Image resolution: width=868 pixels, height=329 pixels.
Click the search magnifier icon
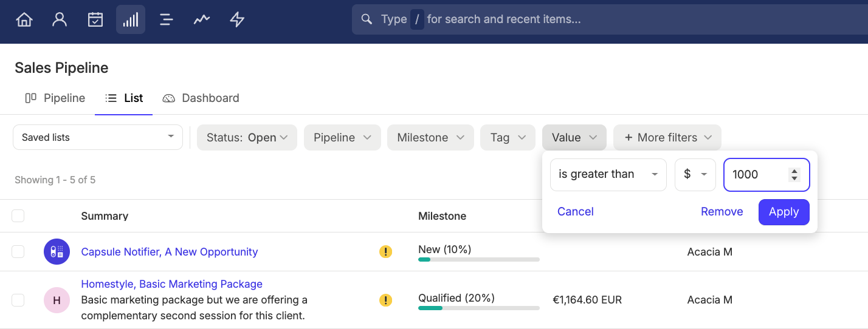click(x=367, y=19)
